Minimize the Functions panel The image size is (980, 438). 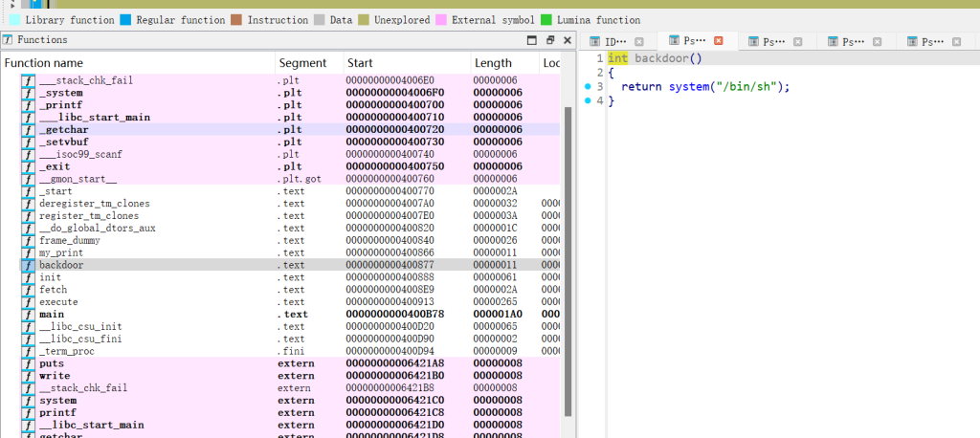pos(532,40)
